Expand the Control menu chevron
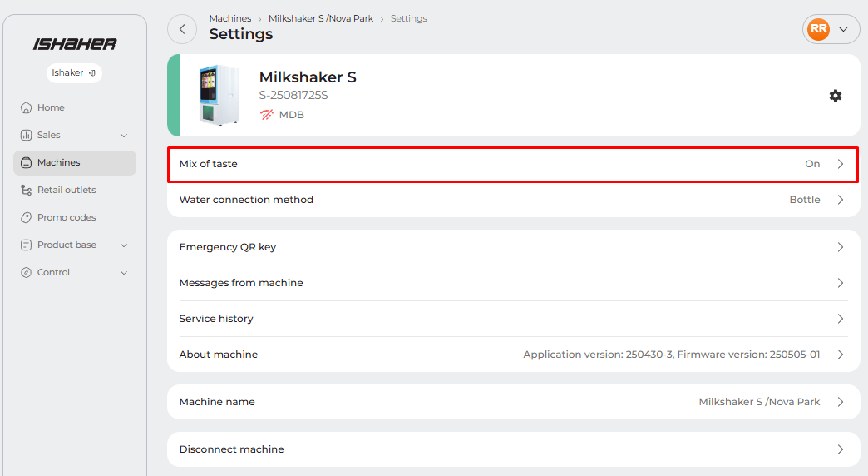The image size is (868, 476). (x=124, y=273)
